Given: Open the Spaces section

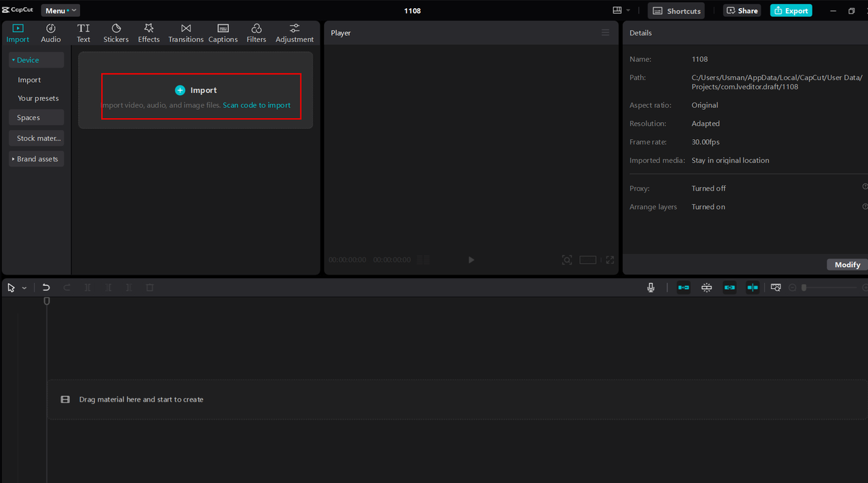Looking at the screenshot, I should (x=37, y=118).
